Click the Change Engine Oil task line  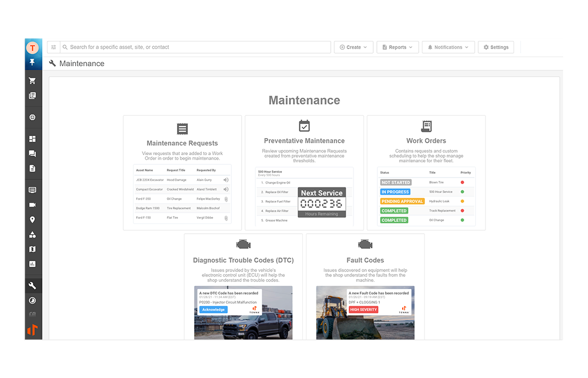(x=275, y=183)
